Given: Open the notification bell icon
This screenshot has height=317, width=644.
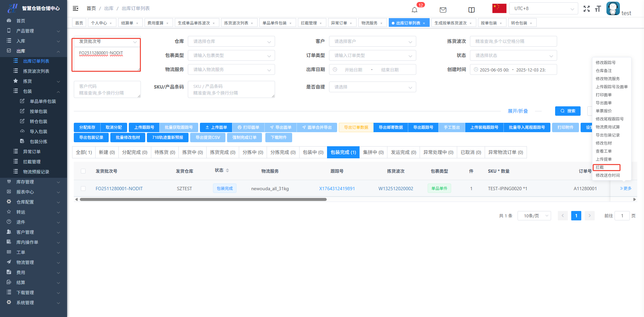Looking at the screenshot, I should tap(415, 10).
